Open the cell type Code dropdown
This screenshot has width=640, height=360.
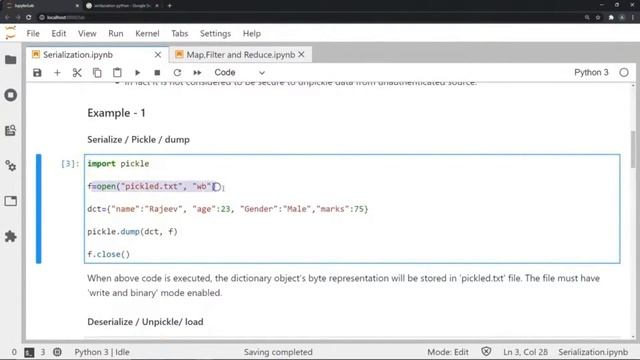240,73
